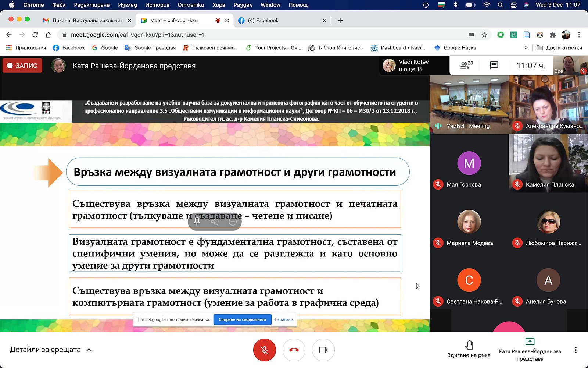
Task: Raise hand with Вдигане на ръка
Action: click(x=469, y=349)
